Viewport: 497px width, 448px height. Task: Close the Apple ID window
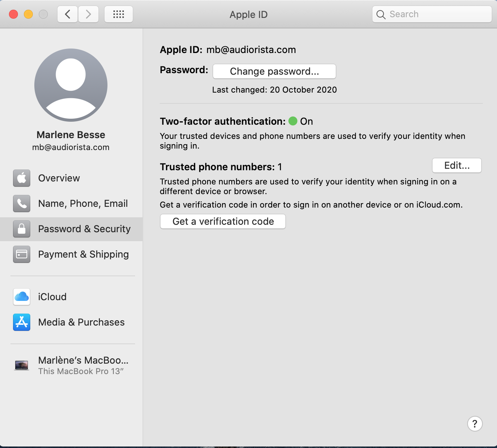point(13,15)
